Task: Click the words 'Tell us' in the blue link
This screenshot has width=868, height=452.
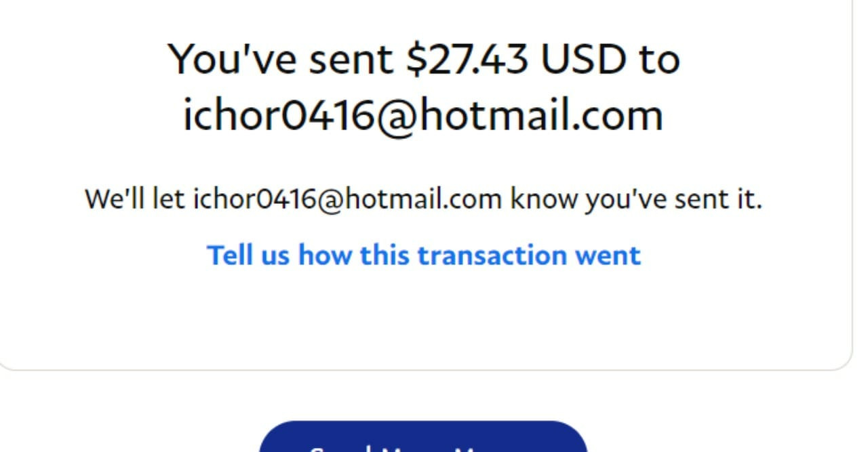Action: pyautogui.click(x=248, y=255)
